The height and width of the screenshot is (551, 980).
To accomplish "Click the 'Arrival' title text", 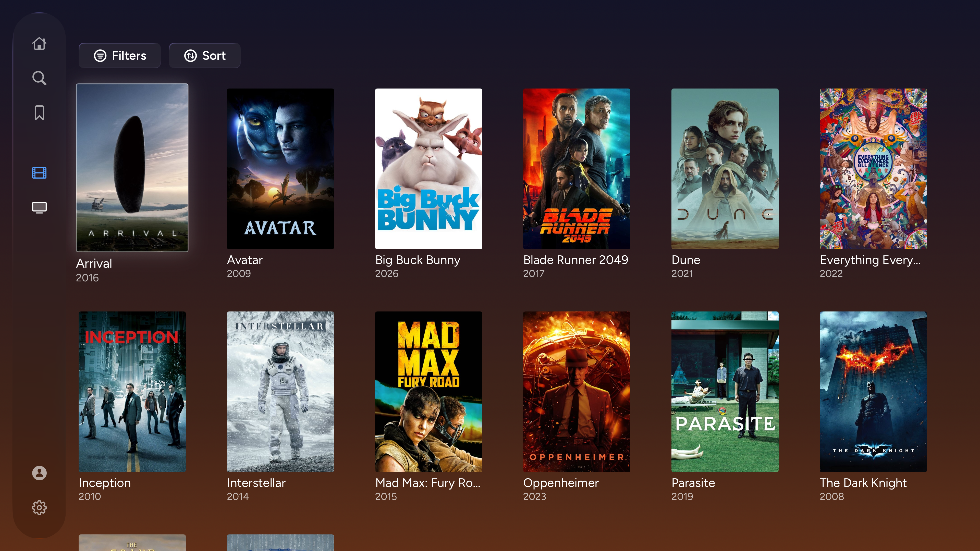I will pyautogui.click(x=94, y=263).
